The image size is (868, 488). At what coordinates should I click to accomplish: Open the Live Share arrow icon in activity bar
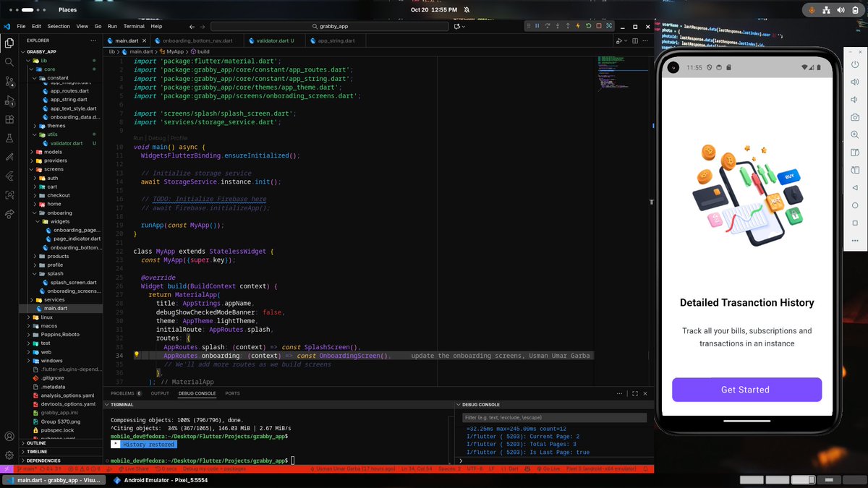pyautogui.click(x=9, y=214)
